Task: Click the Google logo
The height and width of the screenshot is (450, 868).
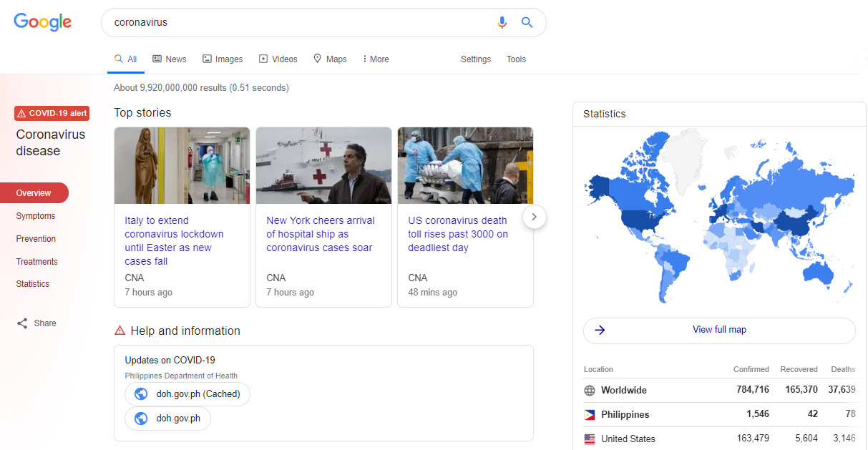Action: 43,22
